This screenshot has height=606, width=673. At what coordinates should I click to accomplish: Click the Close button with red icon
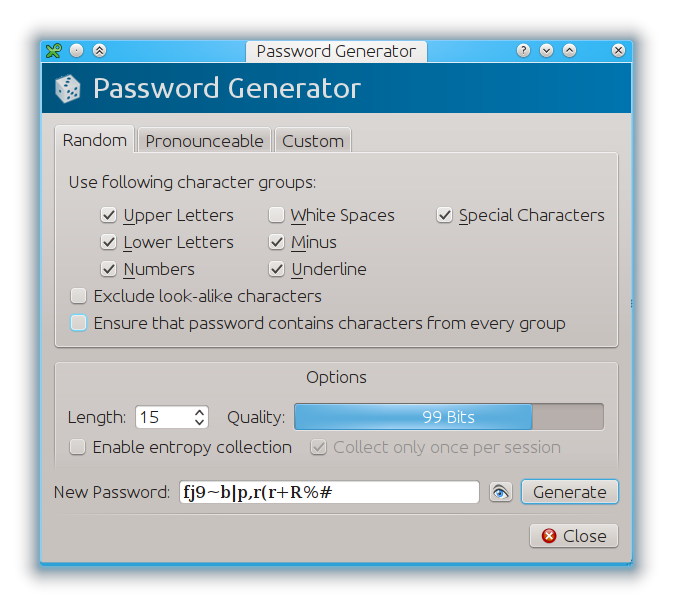click(574, 536)
